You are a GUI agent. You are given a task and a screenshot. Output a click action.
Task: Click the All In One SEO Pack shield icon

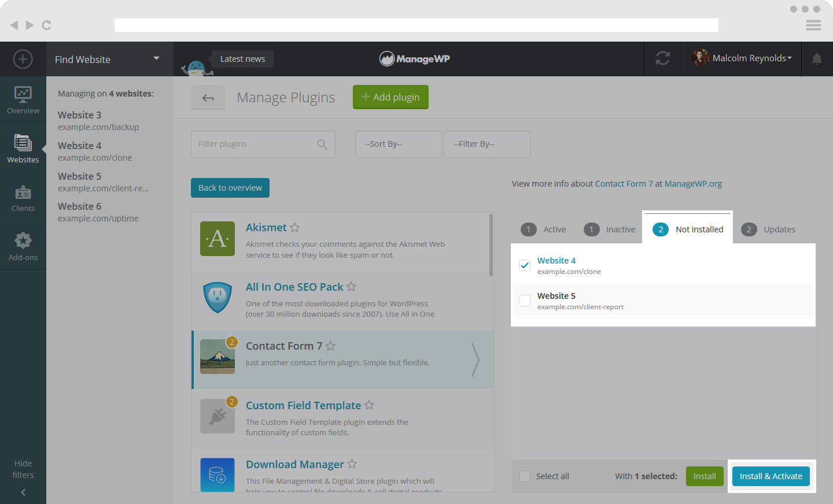point(218,298)
